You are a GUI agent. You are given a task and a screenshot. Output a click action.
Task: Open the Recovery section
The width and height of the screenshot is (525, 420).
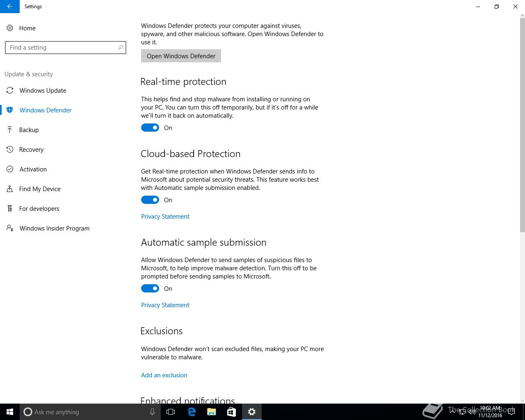pos(66,149)
